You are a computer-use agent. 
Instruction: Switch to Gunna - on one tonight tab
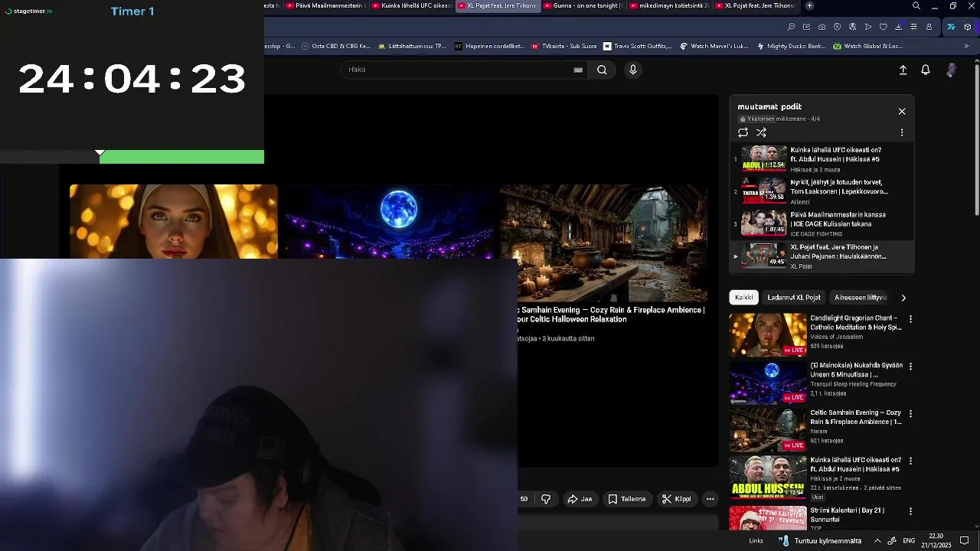point(583,5)
